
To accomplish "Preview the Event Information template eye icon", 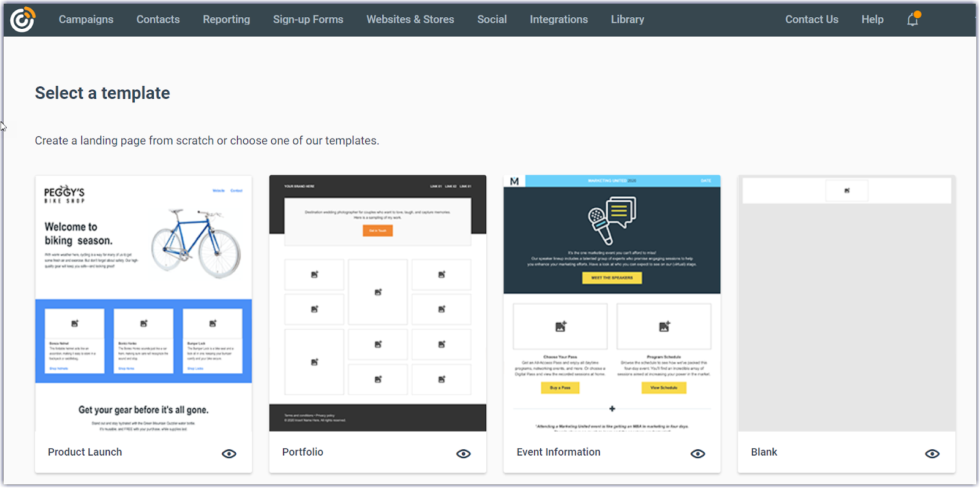I will tap(698, 454).
